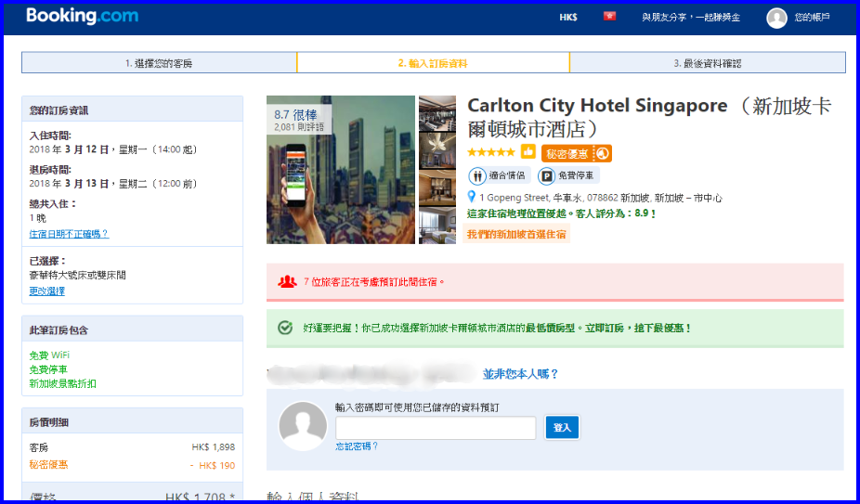Open the HK$ currency selector
Image resolution: width=860 pixels, height=504 pixels.
tap(568, 18)
